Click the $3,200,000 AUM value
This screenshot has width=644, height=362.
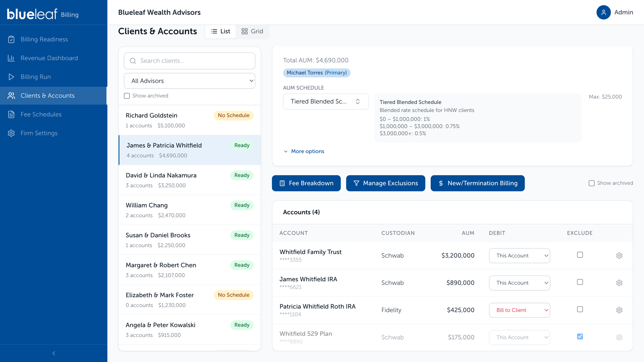(x=458, y=255)
